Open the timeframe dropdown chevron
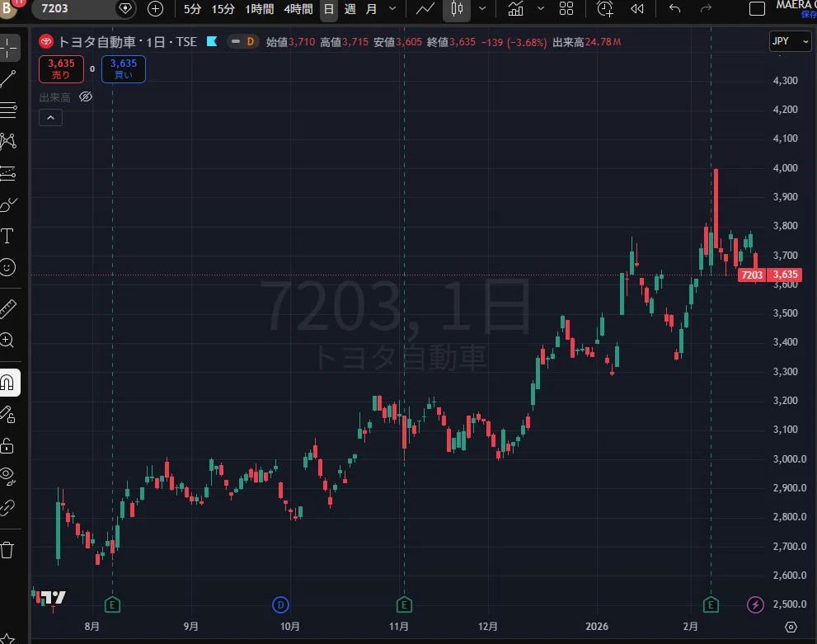This screenshot has width=817, height=644. click(392, 9)
